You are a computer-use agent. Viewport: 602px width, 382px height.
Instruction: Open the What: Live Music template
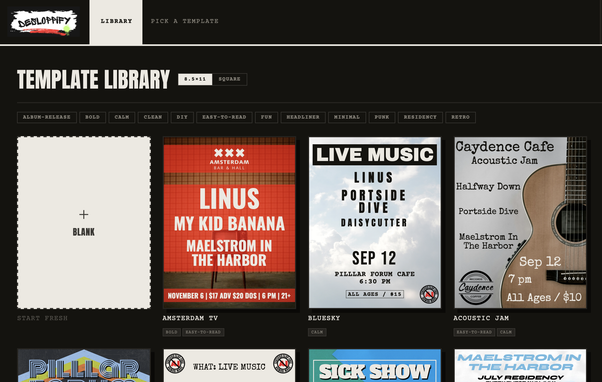pyautogui.click(x=229, y=365)
